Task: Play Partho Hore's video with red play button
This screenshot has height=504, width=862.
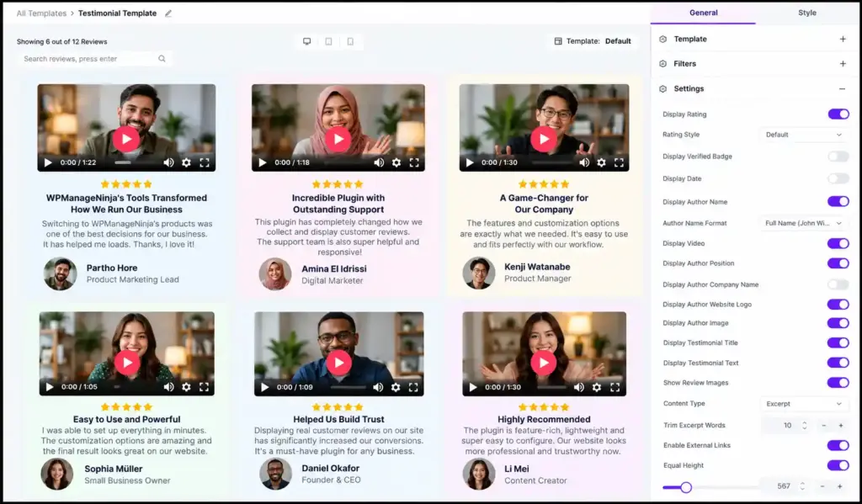Action: (126, 139)
